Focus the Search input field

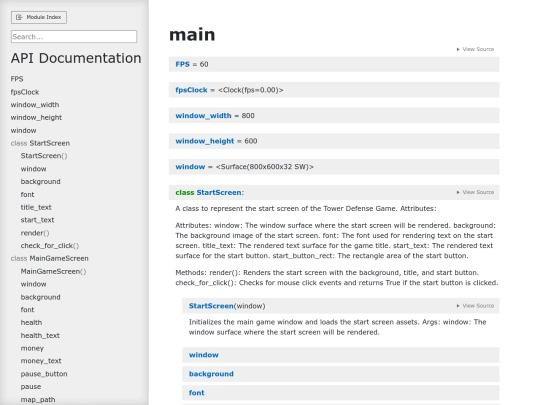(74, 37)
